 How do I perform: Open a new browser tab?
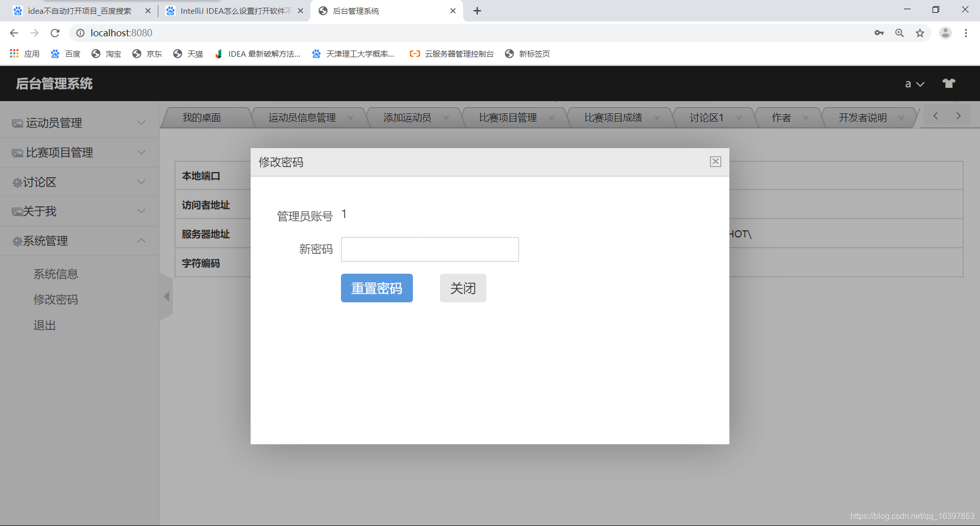tap(477, 11)
